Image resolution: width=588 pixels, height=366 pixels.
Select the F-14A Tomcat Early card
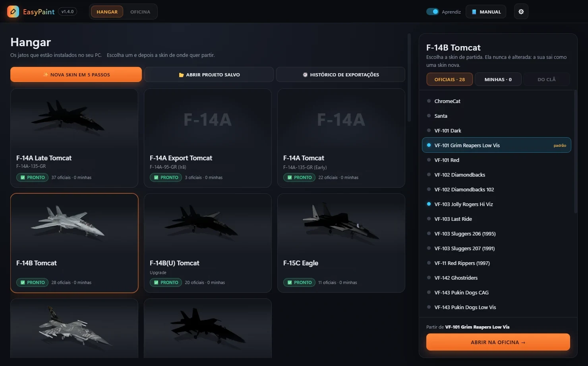click(341, 138)
